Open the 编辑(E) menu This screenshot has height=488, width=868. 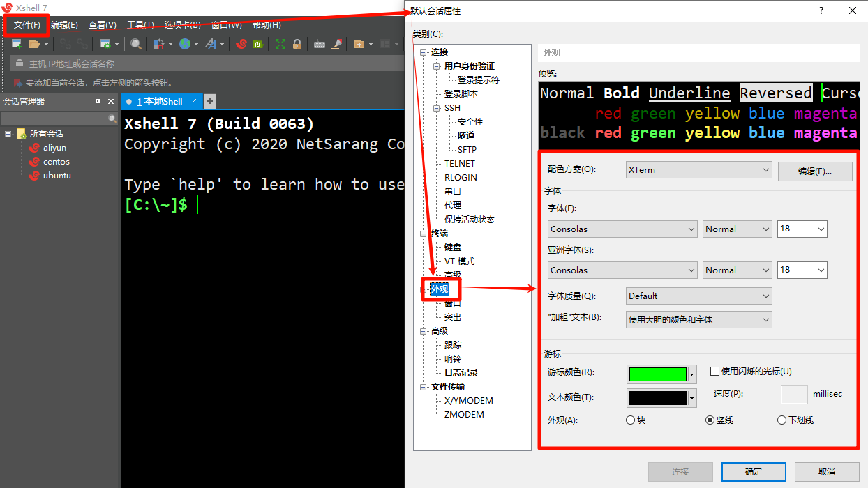pos(64,25)
